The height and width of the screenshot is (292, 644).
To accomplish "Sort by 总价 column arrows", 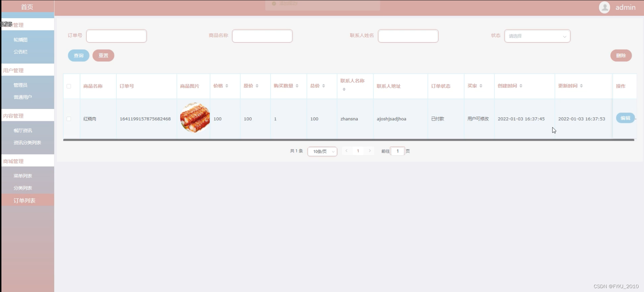I will tap(324, 86).
